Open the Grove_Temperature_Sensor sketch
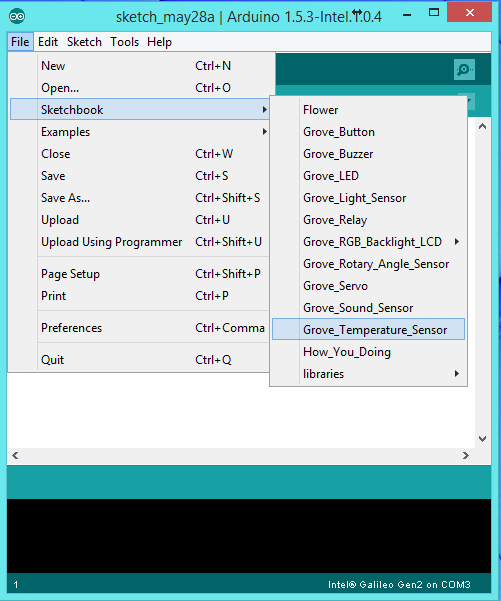501x601 pixels. click(x=368, y=329)
